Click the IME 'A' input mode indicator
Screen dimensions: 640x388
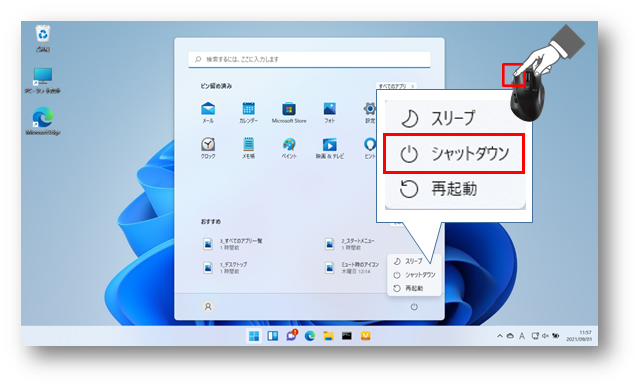[x=522, y=336]
